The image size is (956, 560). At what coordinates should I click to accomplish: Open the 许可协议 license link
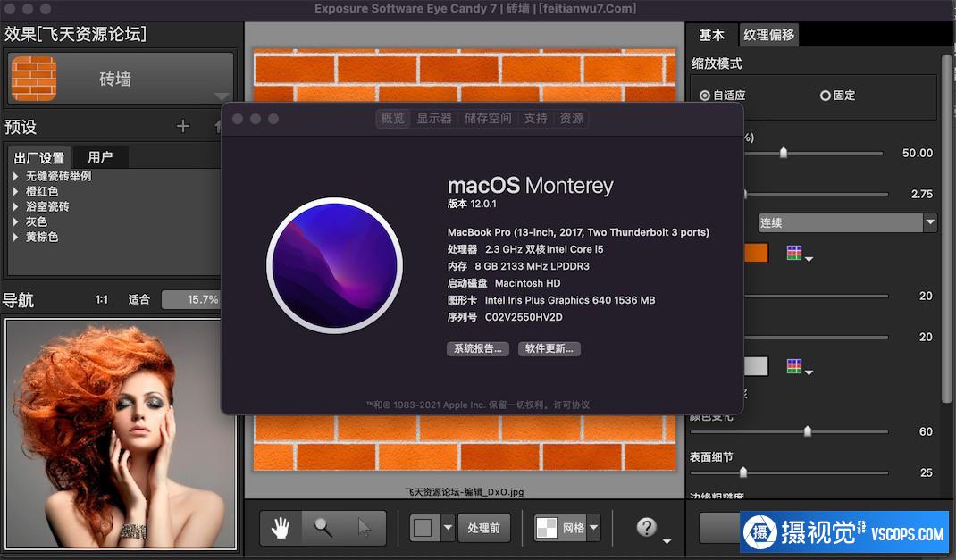tap(571, 405)
